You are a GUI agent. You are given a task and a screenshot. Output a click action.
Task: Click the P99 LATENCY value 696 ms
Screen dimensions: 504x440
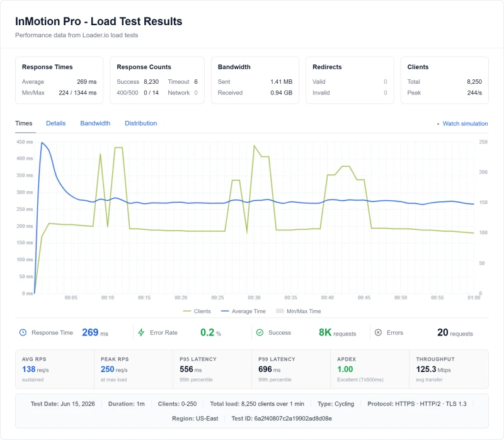(x=270, y=369)
